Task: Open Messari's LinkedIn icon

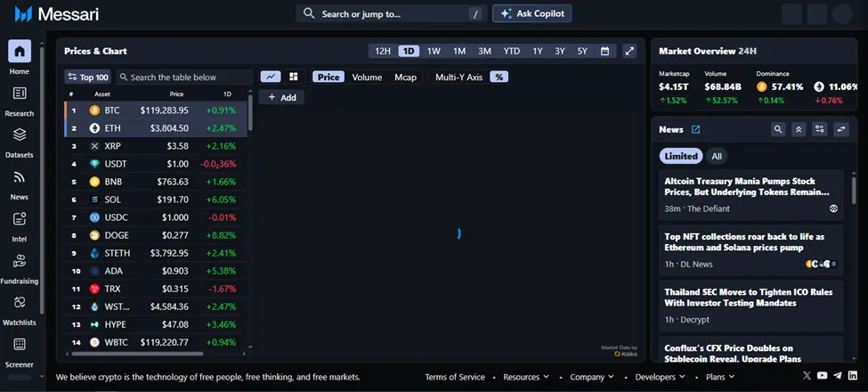Action: click(853, 375)
